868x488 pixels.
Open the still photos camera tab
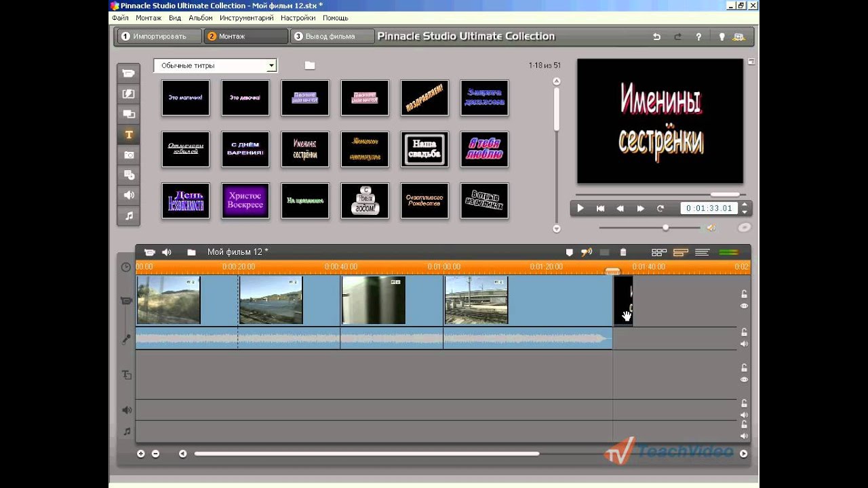coord(128,155)
